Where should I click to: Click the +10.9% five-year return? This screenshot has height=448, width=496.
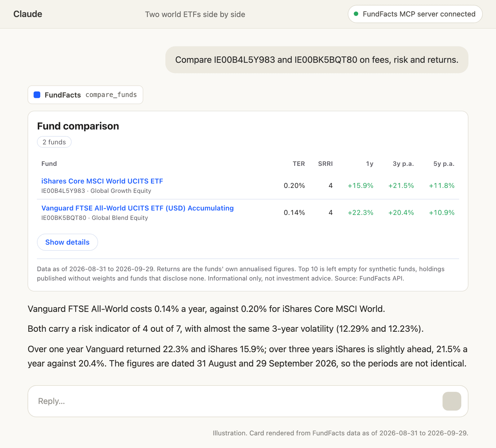coord(442,213)
